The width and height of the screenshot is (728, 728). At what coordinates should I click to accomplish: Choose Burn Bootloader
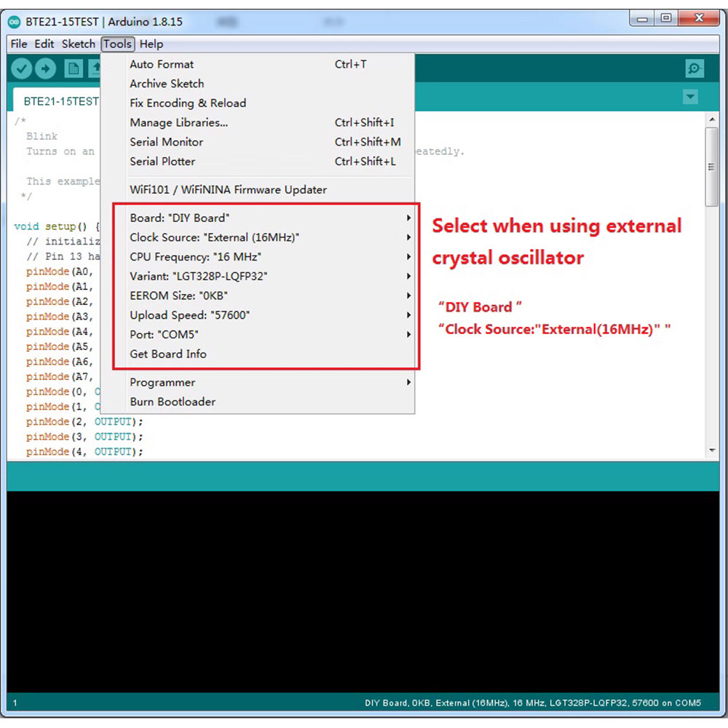[258, 402]
